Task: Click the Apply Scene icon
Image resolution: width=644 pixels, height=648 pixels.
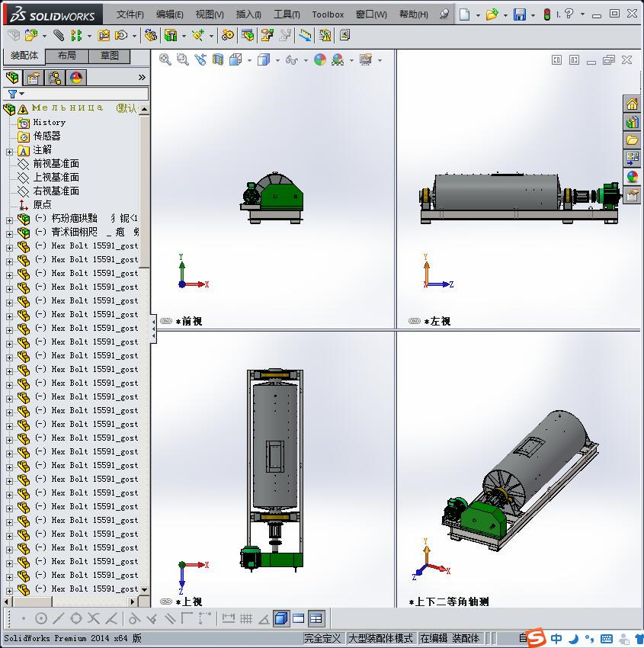Action: pos(338,60)
